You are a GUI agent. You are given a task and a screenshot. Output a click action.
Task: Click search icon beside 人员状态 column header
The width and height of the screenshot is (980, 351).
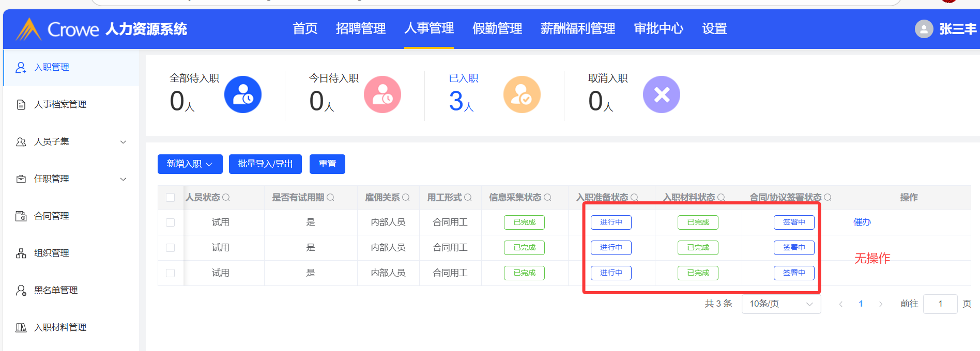point(226,197)
